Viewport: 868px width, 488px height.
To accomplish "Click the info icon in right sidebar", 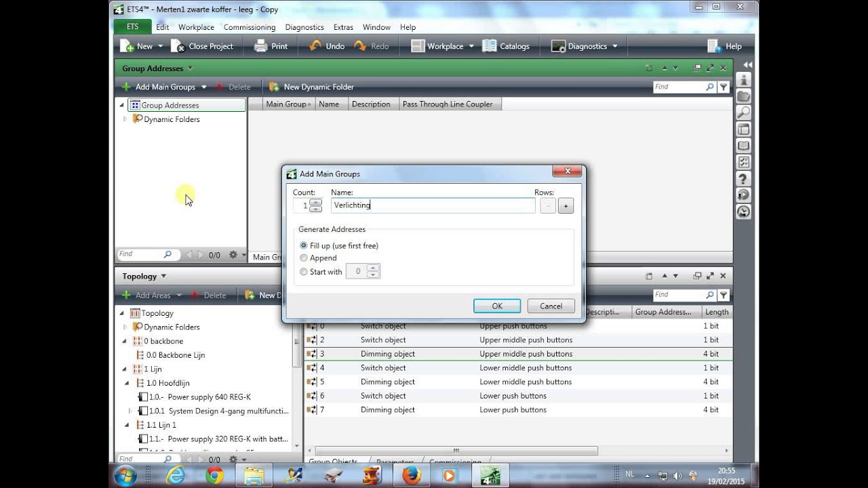I will coord(744,80).
